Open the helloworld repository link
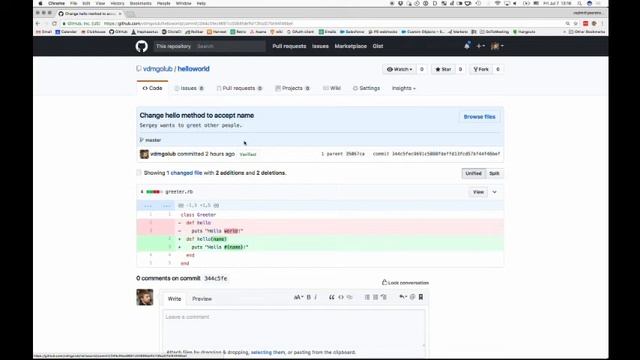This screenshot has width=640, height=360. coord(193,69)
